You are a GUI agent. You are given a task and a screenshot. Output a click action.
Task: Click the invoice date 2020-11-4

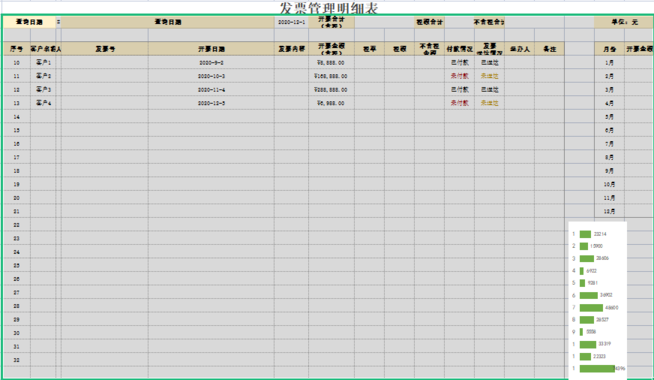[211, 90]
